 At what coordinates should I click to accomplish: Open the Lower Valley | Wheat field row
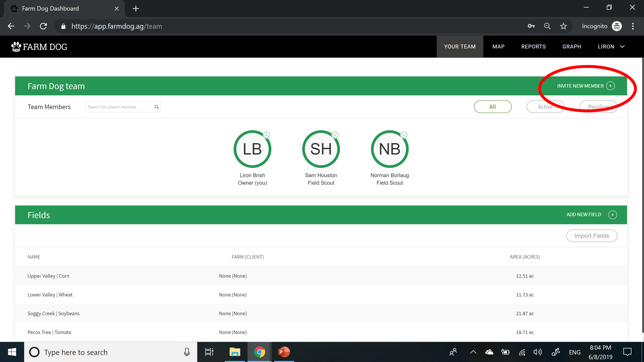(321, 295)
